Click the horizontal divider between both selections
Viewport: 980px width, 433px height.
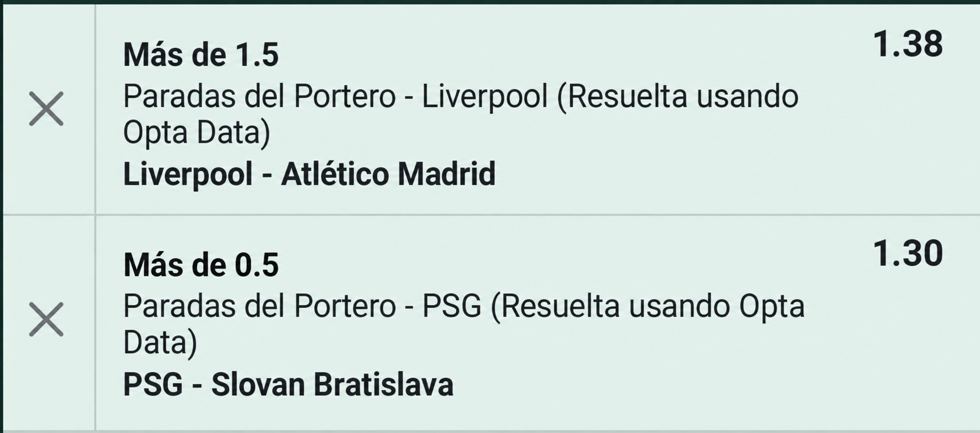[490, 214]
